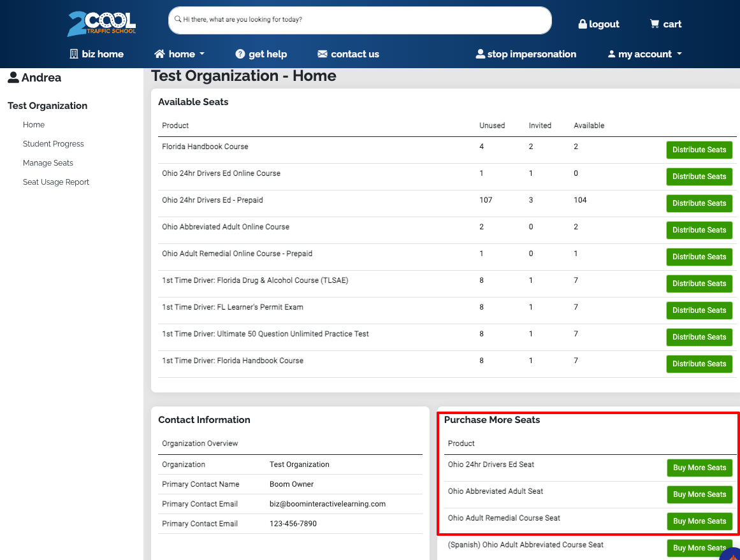Open the contact us page

(348, 54)
